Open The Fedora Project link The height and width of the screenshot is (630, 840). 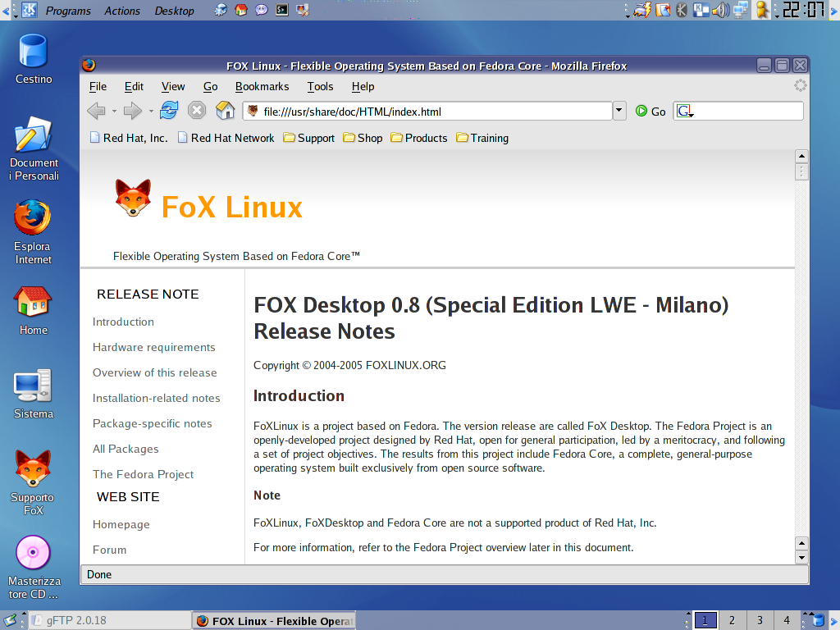tap(143, 475)
